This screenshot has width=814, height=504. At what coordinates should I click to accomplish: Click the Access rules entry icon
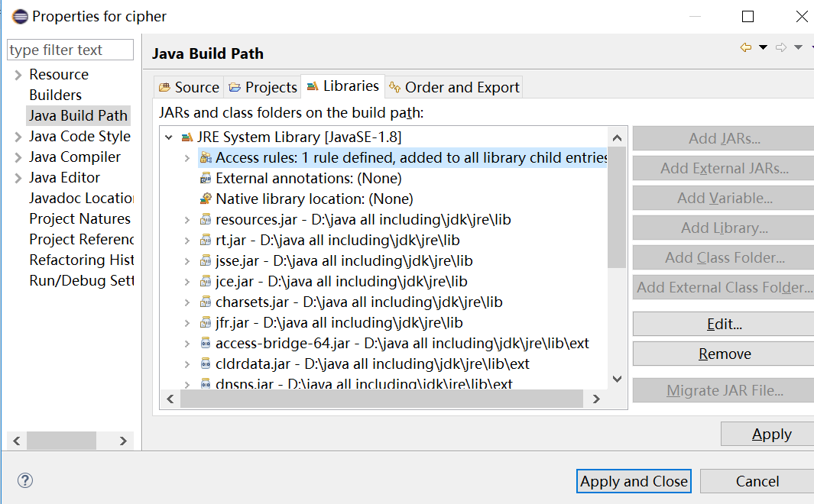(205, 158)
